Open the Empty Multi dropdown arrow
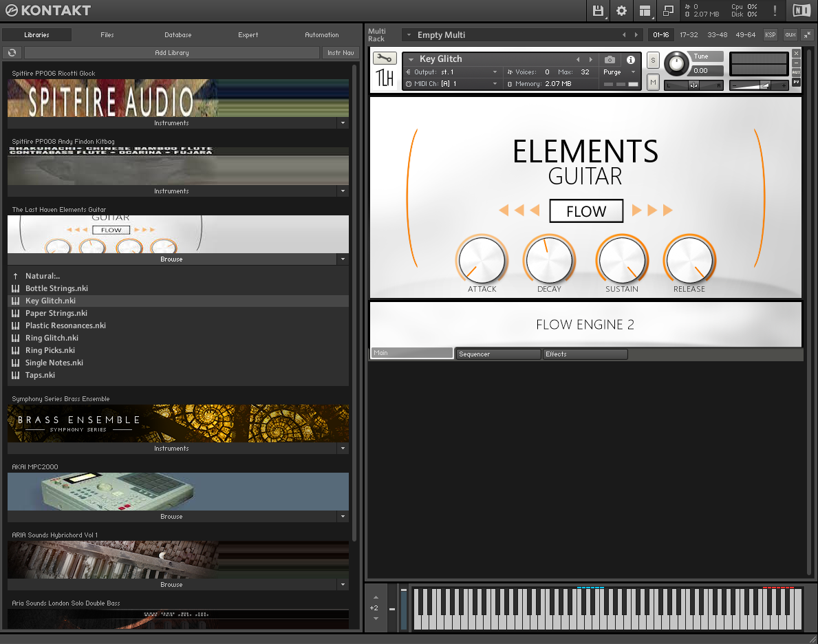818x644 pixels. (409, 35)
